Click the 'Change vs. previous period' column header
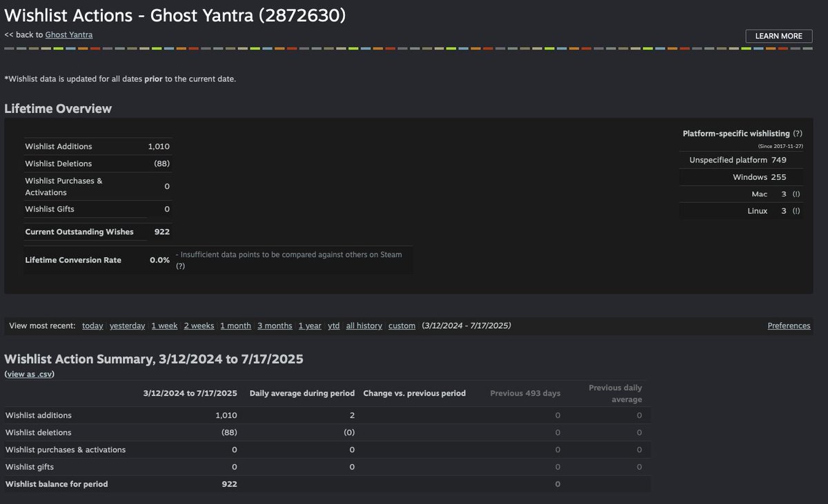Screen dimensions: 828x504 [415, 393]
